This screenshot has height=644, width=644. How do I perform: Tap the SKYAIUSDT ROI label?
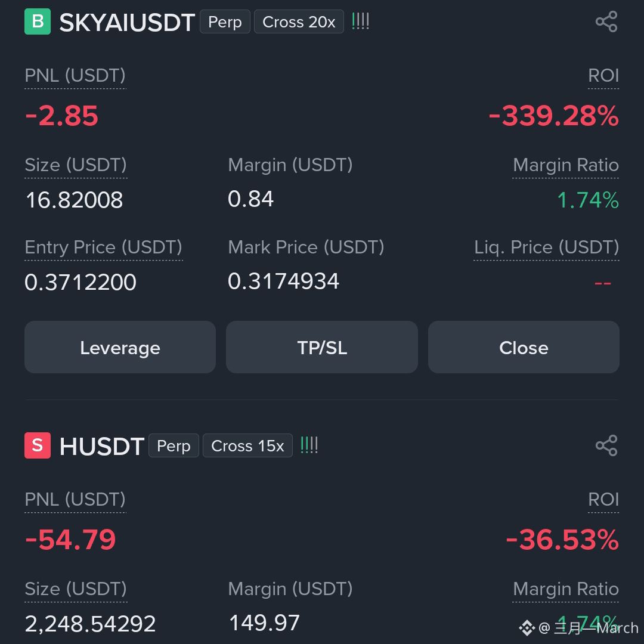coord(603,76)
